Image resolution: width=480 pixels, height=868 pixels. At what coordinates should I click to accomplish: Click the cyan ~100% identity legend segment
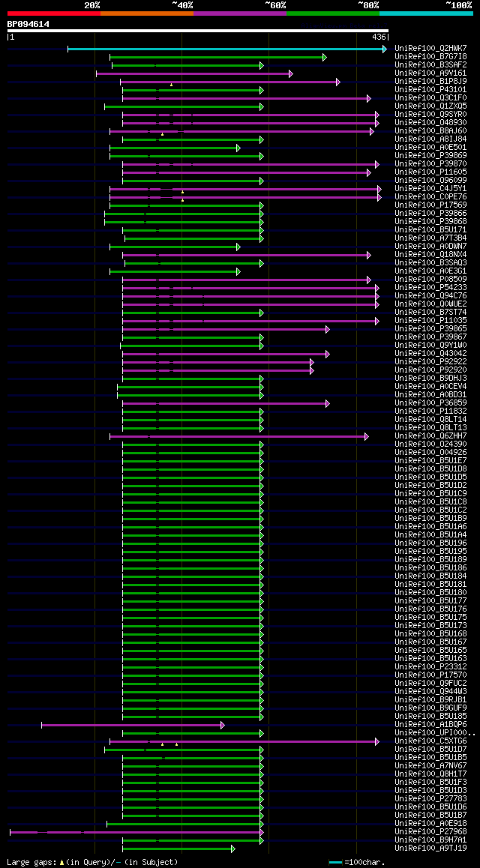426,13
